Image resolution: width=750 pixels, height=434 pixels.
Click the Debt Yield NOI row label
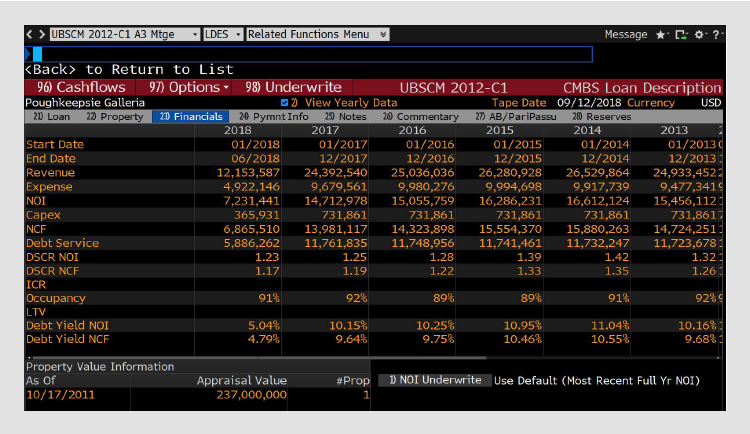(x=67, y=325)
